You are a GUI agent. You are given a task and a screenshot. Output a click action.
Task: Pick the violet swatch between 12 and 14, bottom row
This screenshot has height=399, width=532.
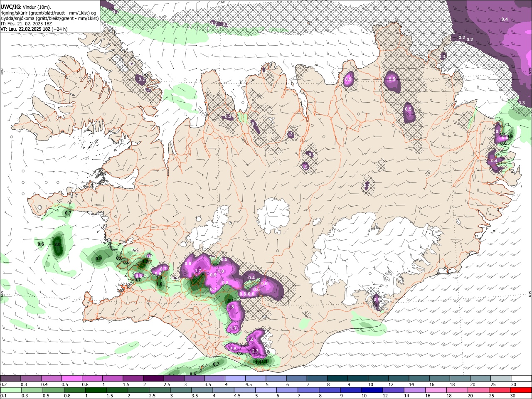[x=393, y=390]
